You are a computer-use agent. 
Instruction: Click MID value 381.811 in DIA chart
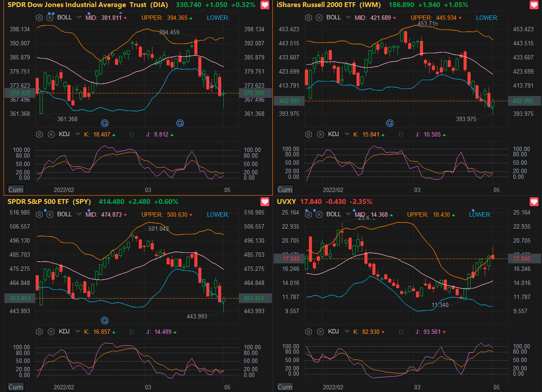(x=111, y=18)
